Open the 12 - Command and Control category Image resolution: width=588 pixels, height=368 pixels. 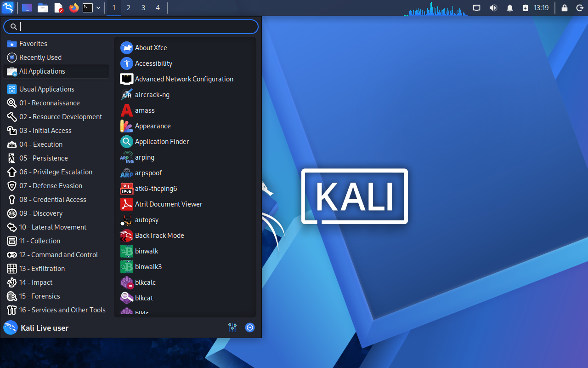coord(56,255)
